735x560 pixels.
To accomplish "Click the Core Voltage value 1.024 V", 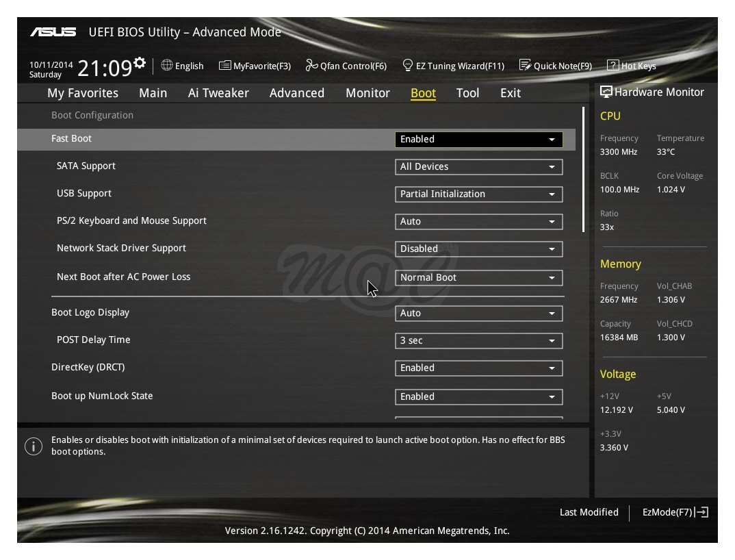I will click(671, 190).
